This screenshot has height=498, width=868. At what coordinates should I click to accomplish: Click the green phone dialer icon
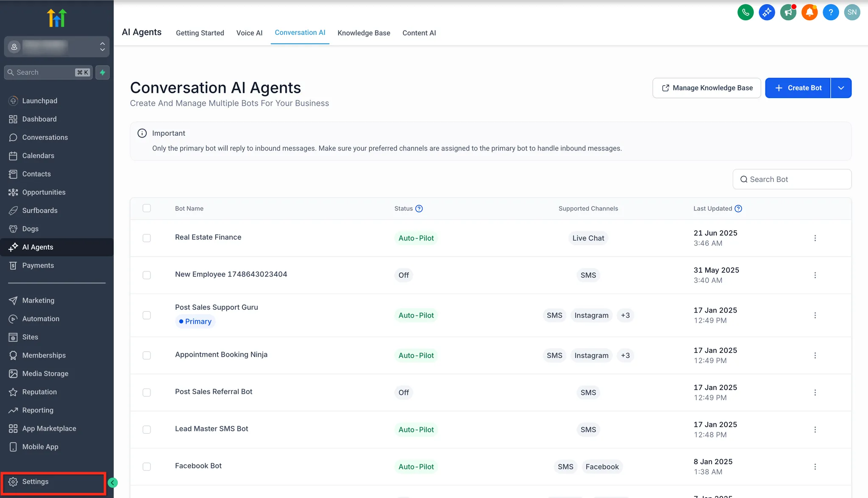click(746, 12)
